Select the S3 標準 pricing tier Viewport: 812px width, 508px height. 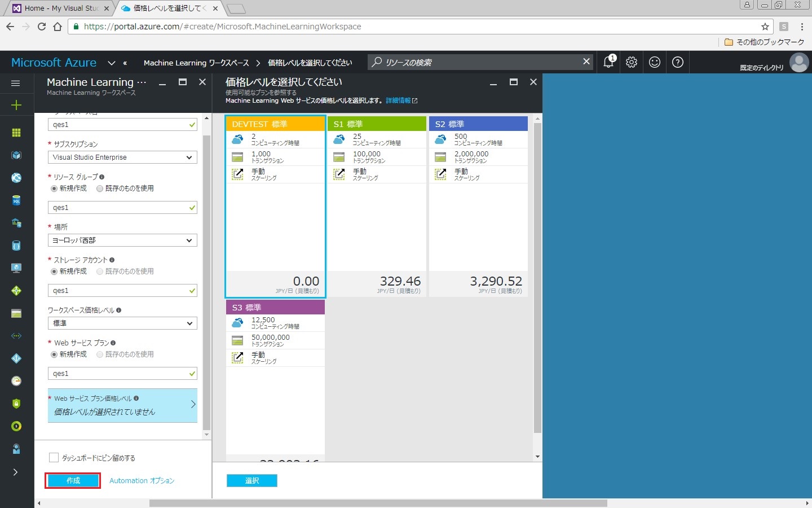(x=275, y=380)
